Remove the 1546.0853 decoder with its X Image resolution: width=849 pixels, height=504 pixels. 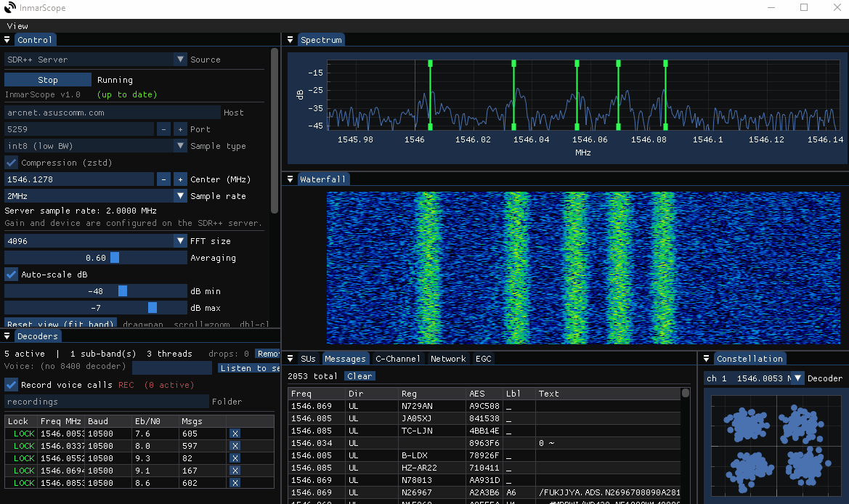tap(235, 483)
